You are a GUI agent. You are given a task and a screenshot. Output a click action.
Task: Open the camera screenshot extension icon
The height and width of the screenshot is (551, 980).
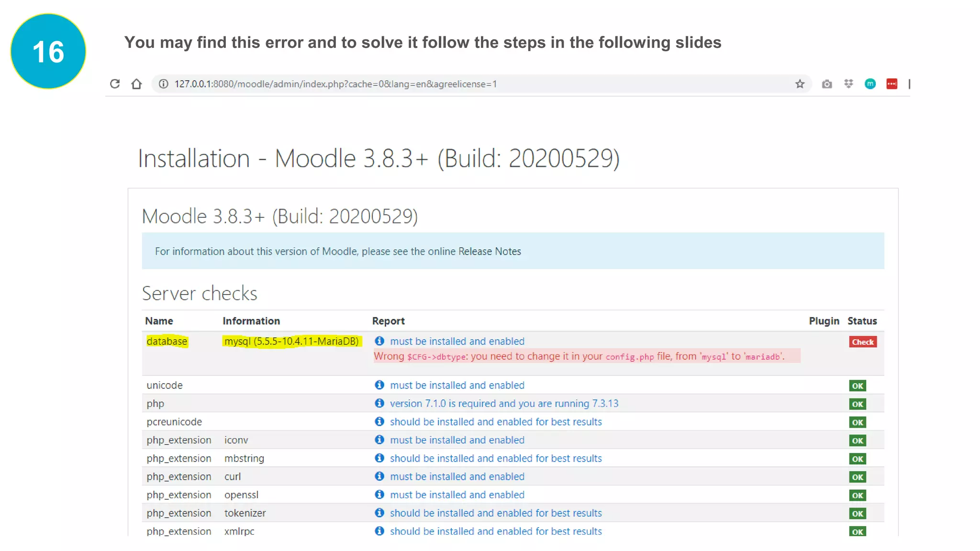pos(827,84)
